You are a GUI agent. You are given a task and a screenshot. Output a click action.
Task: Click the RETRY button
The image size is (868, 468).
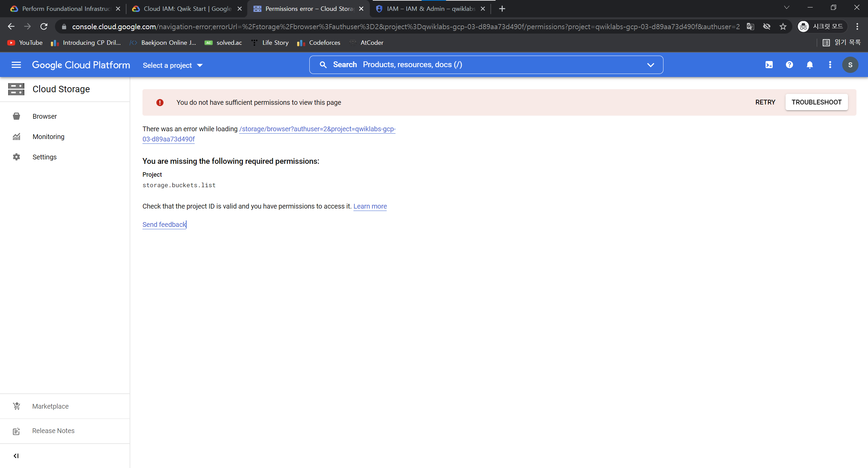(x=765, y=102)
